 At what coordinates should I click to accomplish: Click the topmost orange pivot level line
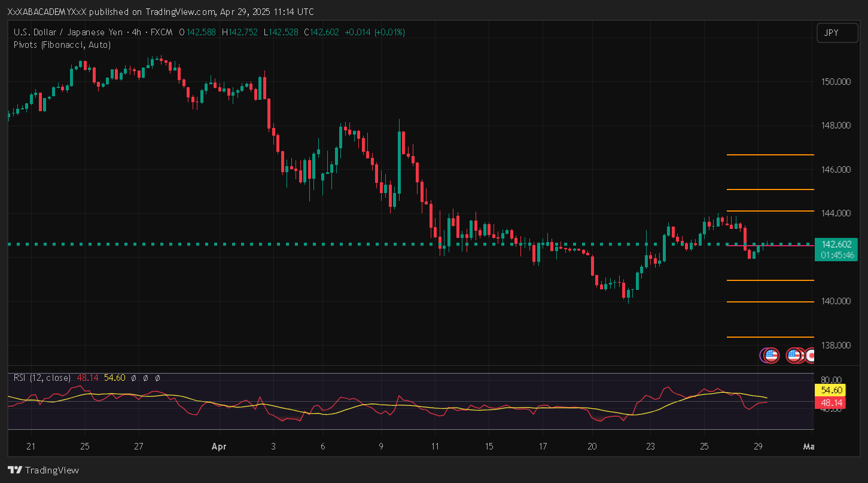click(770, 155)
